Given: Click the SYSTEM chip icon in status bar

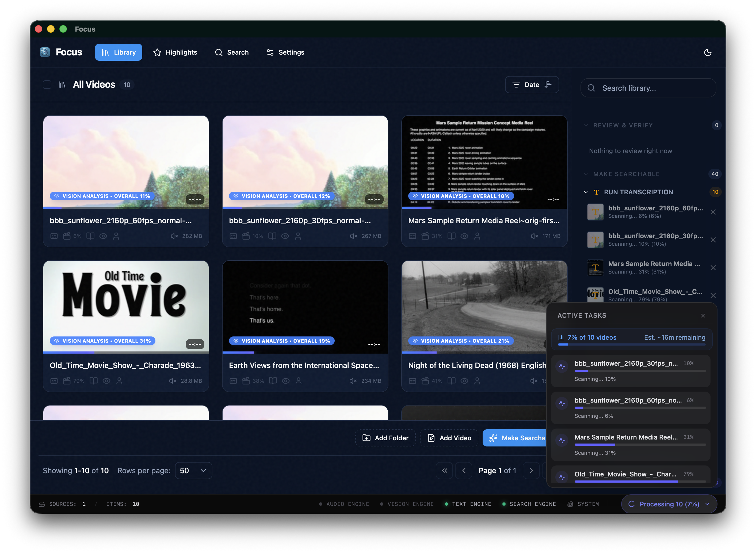Looking at the screenshot, I should click(x=570, y=504).
